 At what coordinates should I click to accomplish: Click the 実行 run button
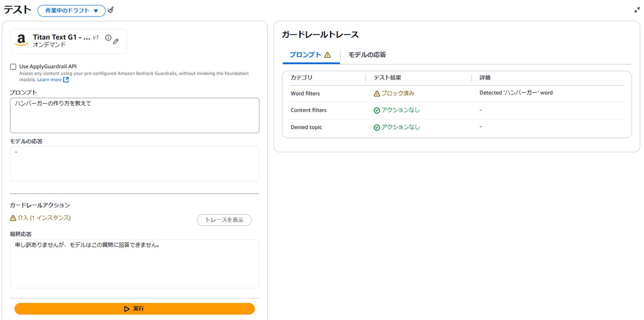pyautogui.click(x=135, y=308)
